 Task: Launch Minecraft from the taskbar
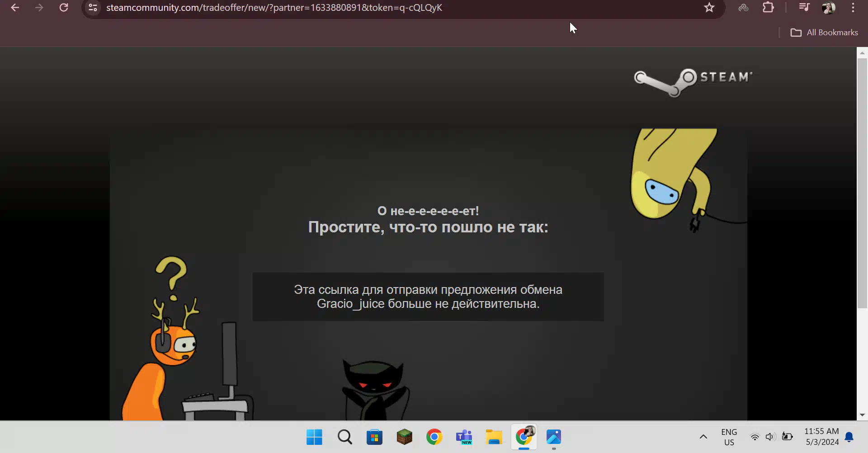pos(404,437)
